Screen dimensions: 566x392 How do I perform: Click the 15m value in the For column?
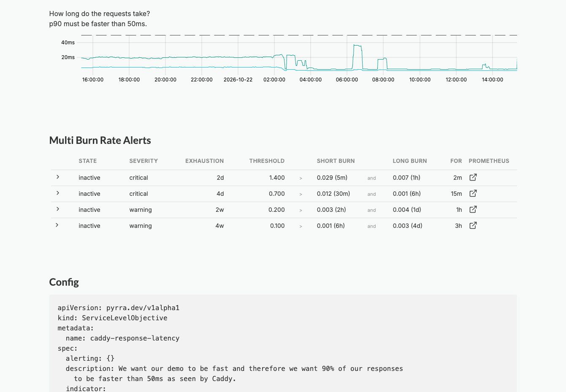[x=456, y=194]
